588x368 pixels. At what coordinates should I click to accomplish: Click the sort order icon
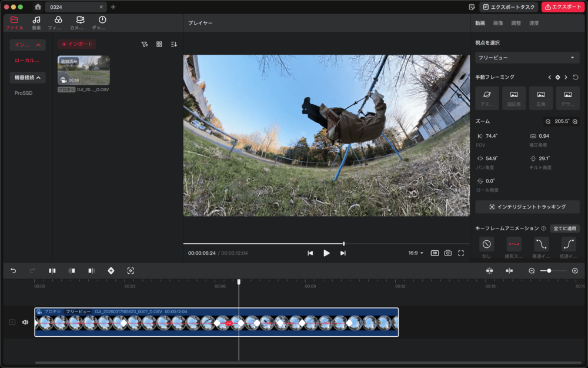point(173,44)
